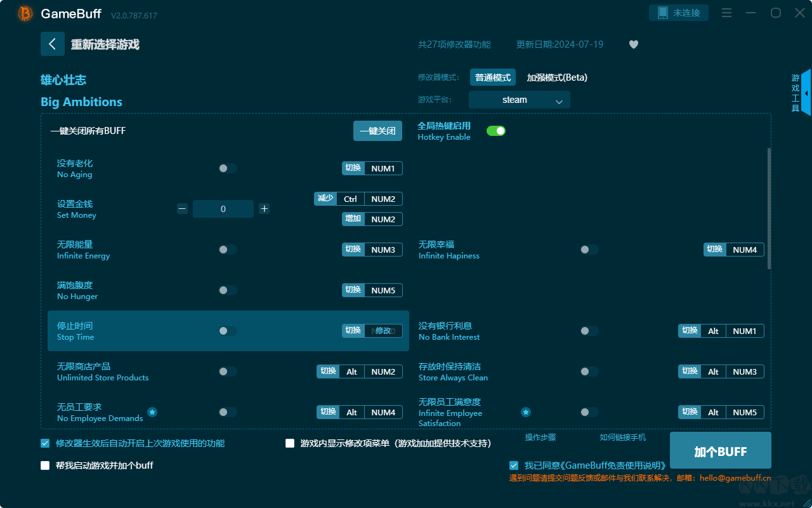Click plus icon to increase Set Money

[265, 209]
